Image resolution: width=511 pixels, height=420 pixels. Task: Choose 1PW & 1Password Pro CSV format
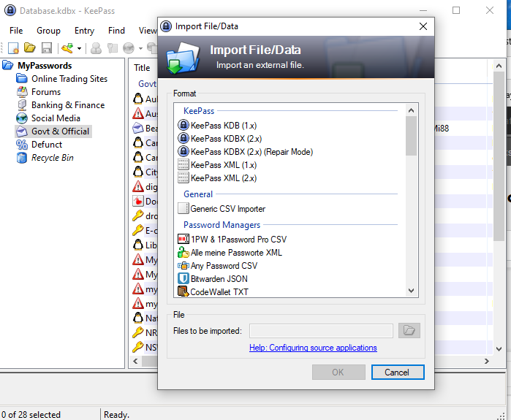[x=238, y=240]
